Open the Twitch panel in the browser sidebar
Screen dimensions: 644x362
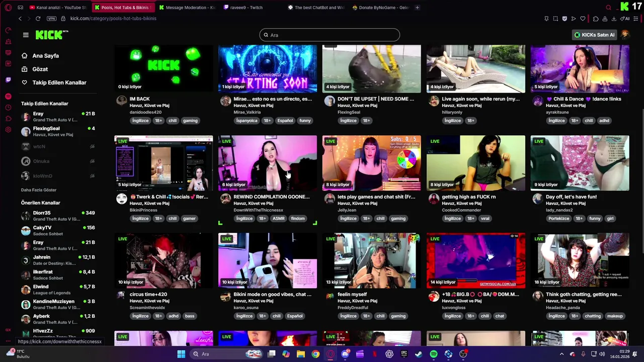pos(8,80)
